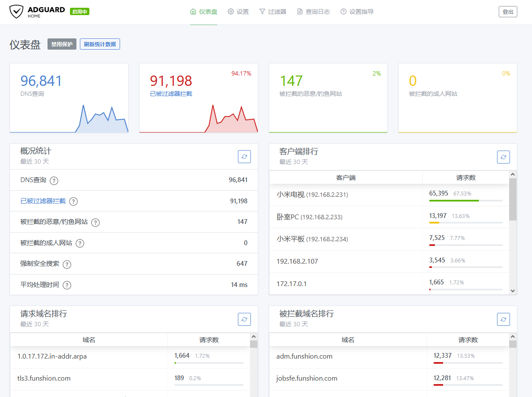532x397 pixels.
Task: Refresh the 被拦截域名排行 panel
Action: pyautogui.click(x=503, y=319)
